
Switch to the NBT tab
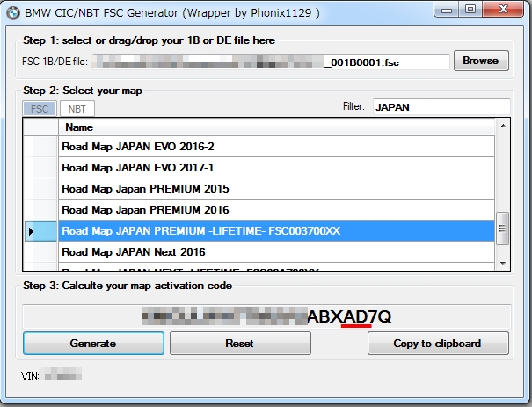pyautogui.click(x=77, y=109)
